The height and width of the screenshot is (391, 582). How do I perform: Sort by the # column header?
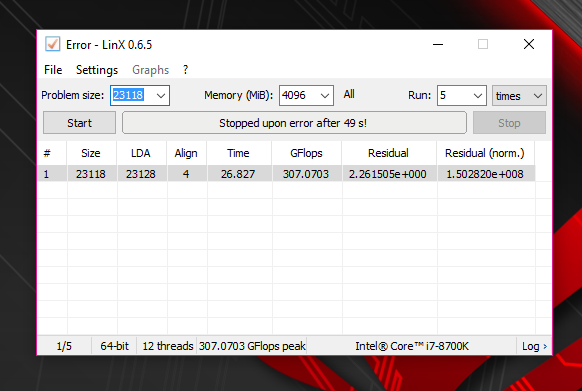pos(52,153)
